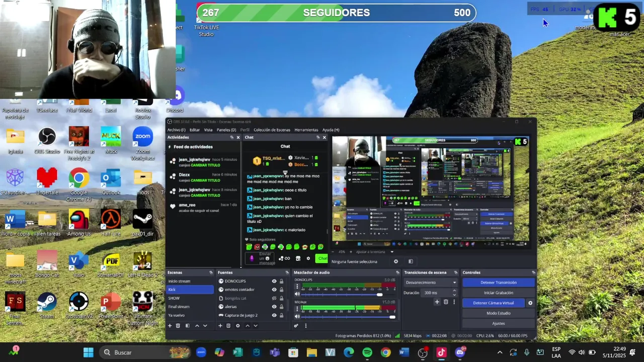Open transition properties three-dot menu
Image resolution: width=644 pixels, height=362 pixels.
coord(454,302)
